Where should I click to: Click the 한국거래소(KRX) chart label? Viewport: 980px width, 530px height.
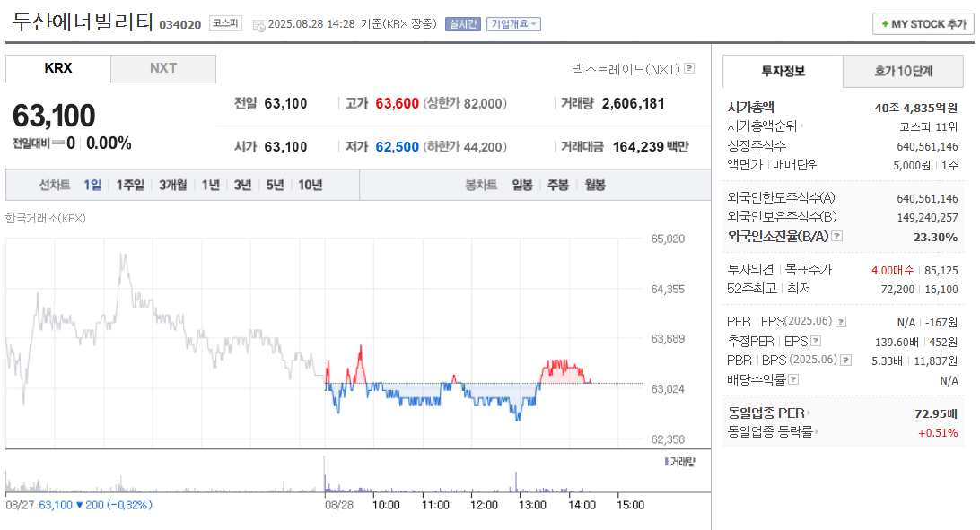[x=46, y=219]
